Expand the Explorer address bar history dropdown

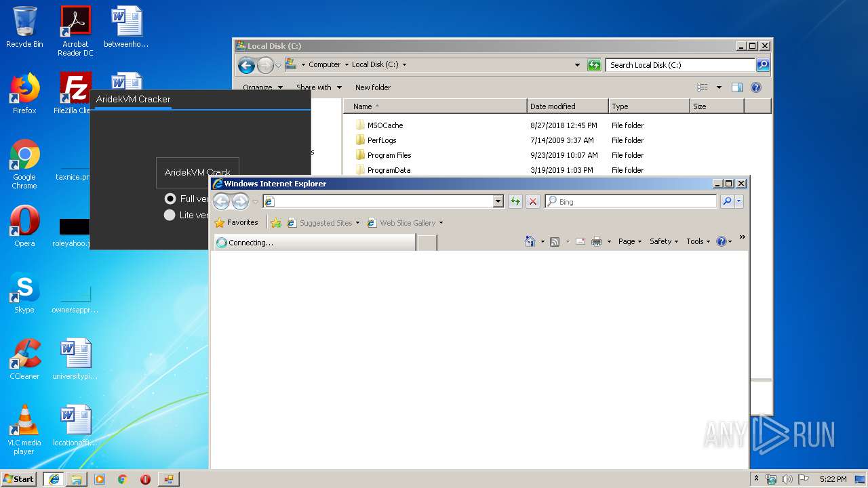click(577, 65)
